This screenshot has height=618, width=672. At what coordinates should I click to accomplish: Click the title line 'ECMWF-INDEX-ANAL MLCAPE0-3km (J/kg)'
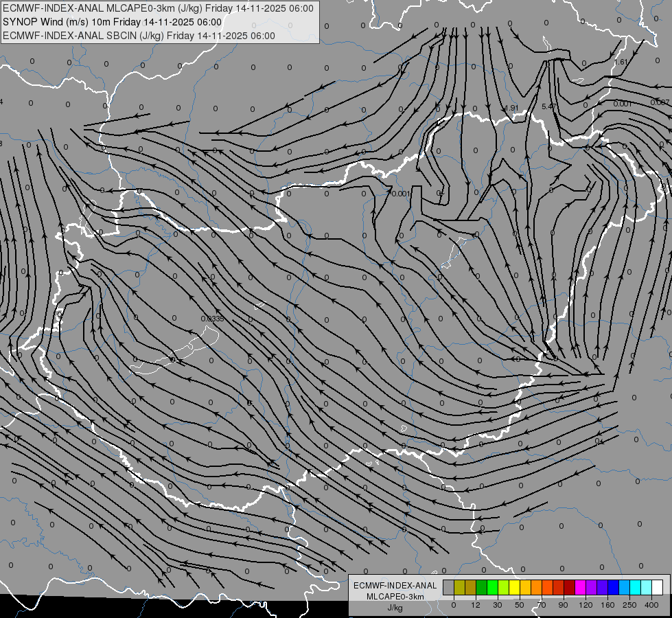coord(158,8)
